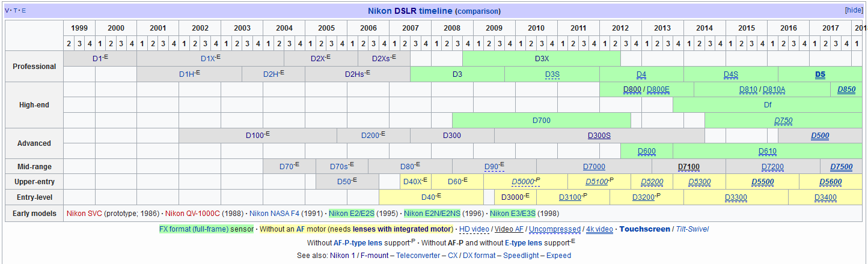This screenshot has width=868, height=264.
Task: Open the D5600 camera link
Action: (x=830, y=182)
